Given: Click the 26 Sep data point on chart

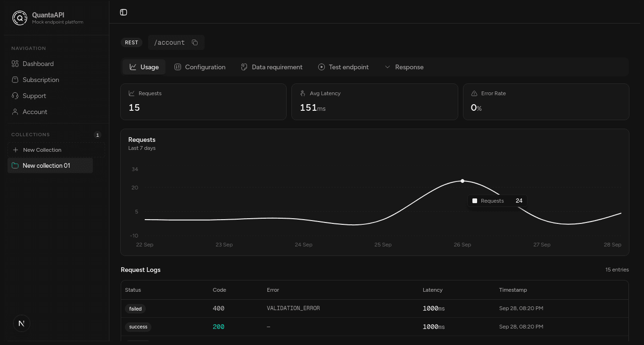Looking at the screenshot, I should click(462, 181).
